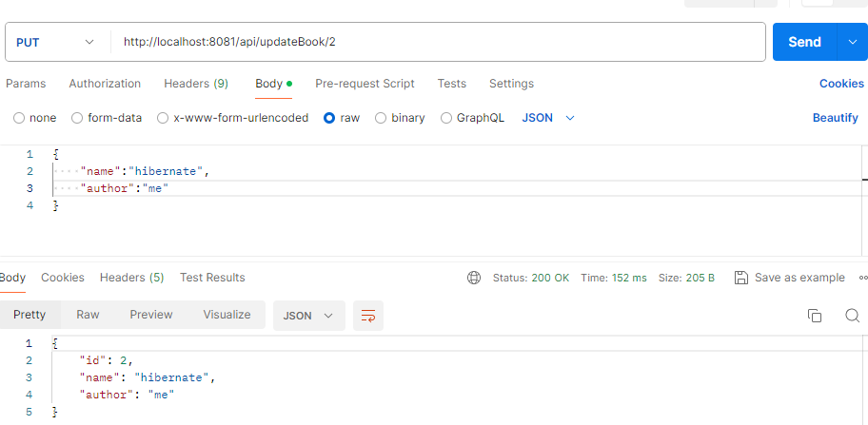This screenshot has width=868, height=425.
Task: Click the Beautify link
Action: [x=836, y=118]
